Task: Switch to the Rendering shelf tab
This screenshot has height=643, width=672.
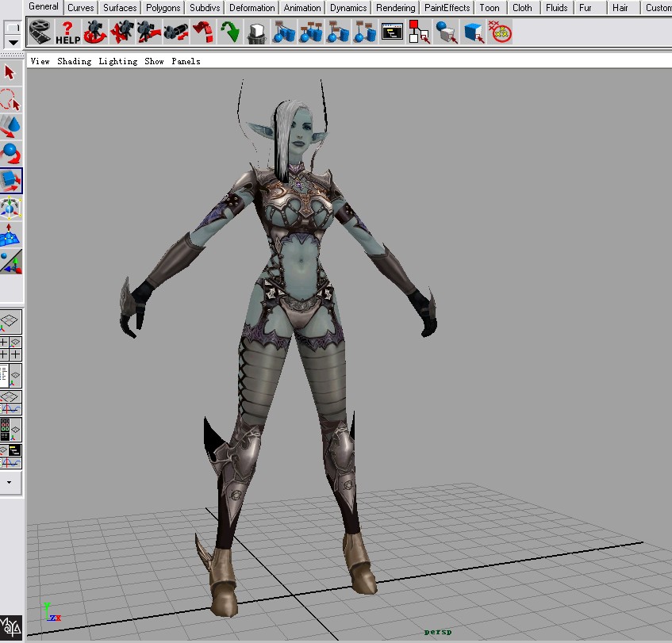Action: [396, 8]
